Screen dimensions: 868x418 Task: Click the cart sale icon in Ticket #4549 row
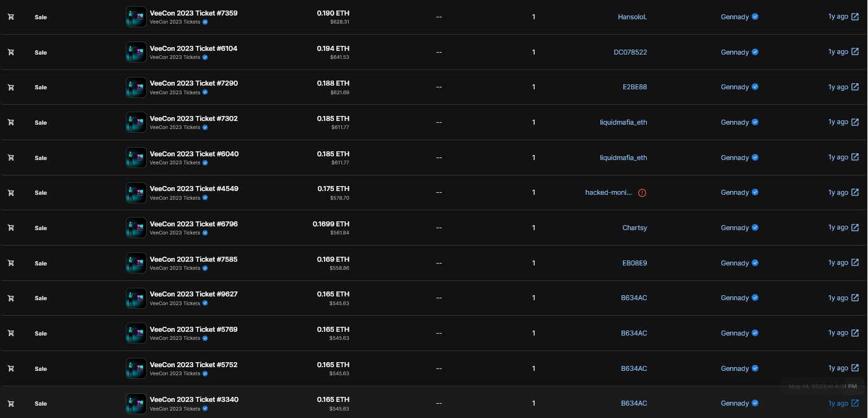click(x=11, y=192)
